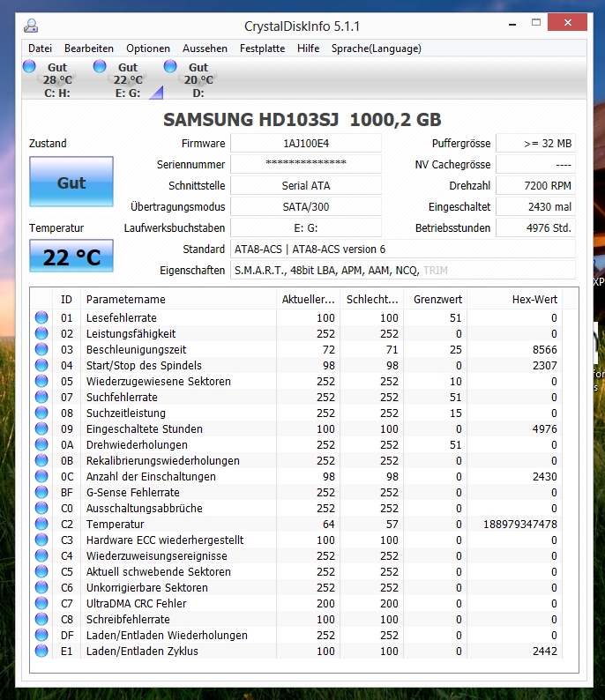Click status orb of Suchfehlerrate row
Viewport: 605px width, 700px height.
(x=41, y=397)
